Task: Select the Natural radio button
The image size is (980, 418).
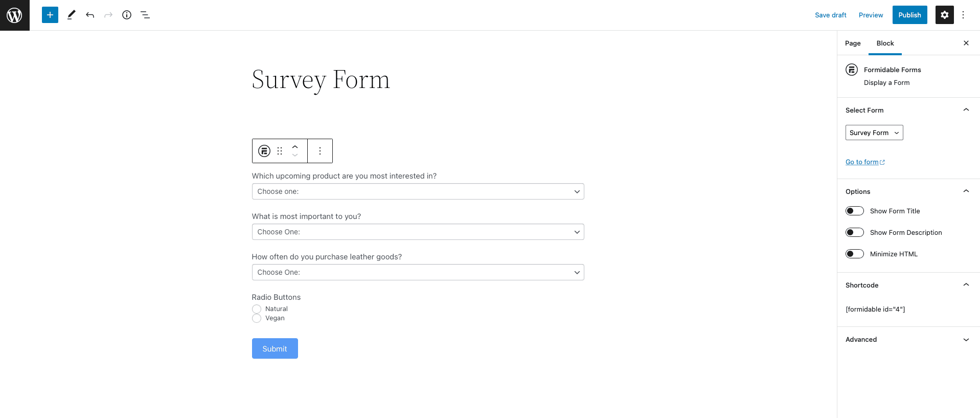Action: click(256, 309)
